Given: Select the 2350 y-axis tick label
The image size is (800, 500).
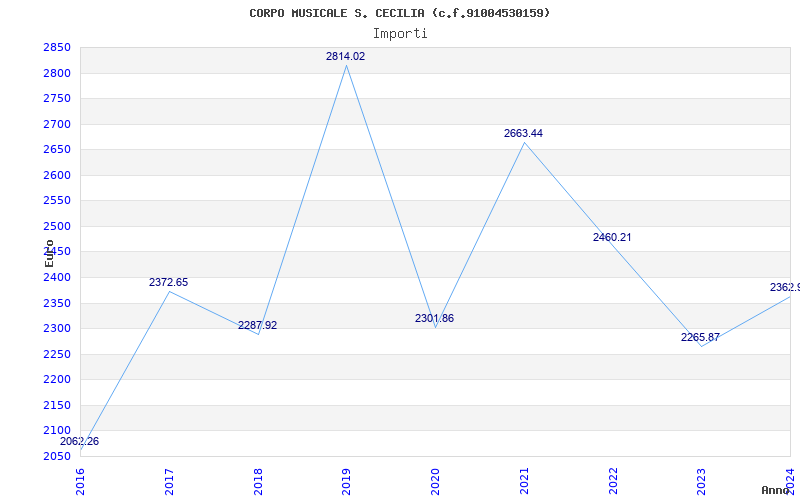Looking at the screenshot, I should click(57, 303).
